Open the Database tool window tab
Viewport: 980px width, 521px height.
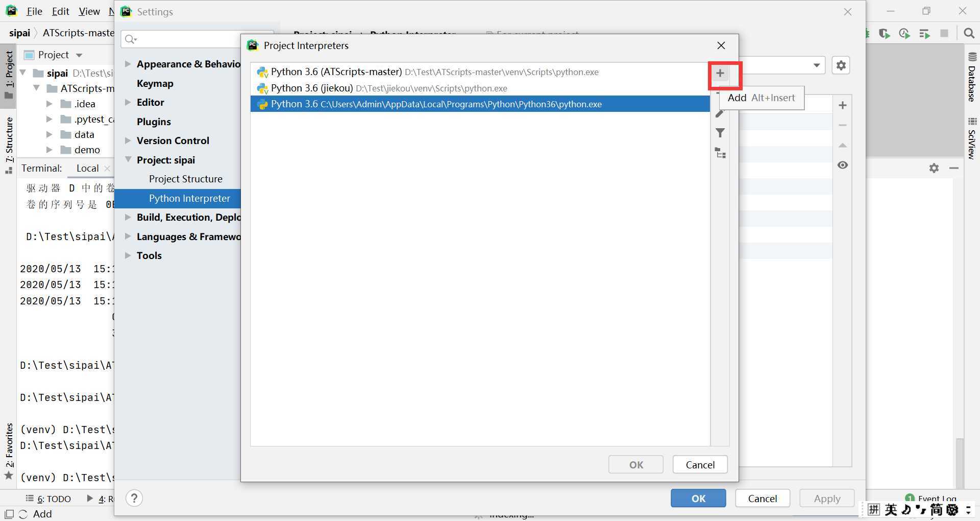pos(972,77)
